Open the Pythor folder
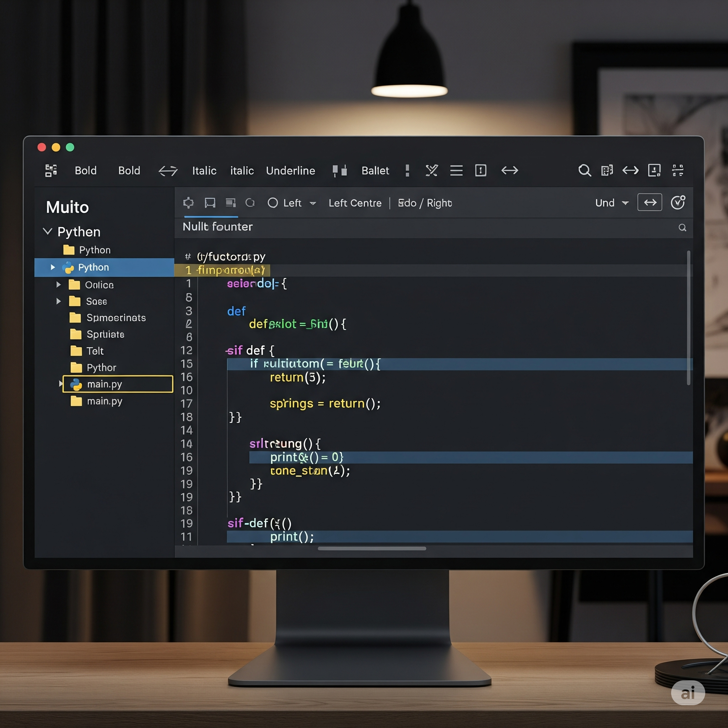 [93, 368]
